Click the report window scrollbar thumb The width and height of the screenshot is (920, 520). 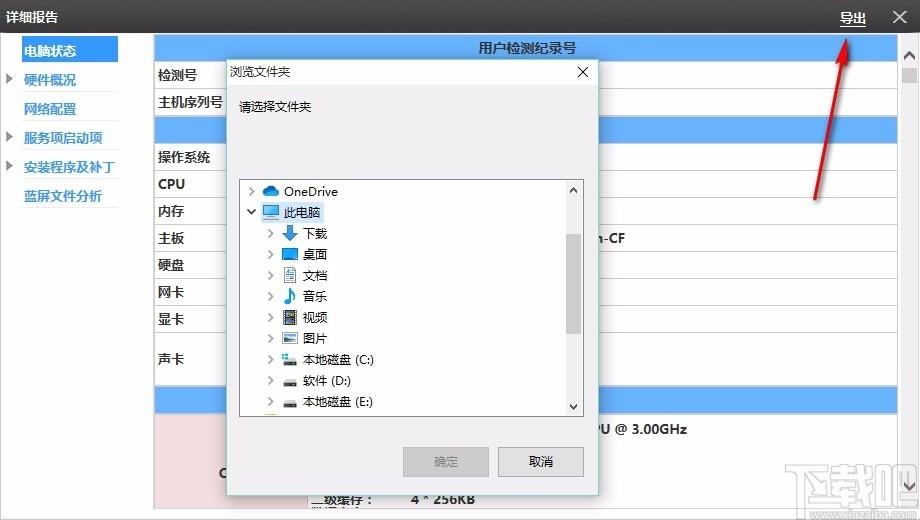[x=909, y=75]
